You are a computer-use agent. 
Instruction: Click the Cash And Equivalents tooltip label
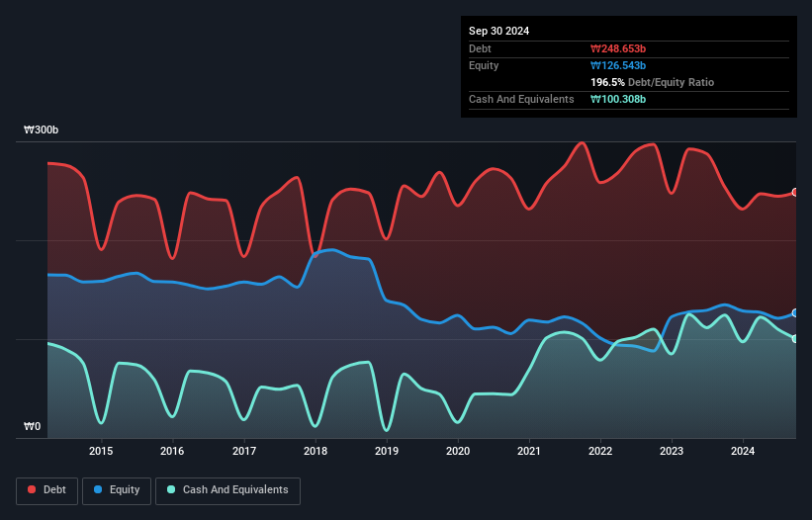521,99
